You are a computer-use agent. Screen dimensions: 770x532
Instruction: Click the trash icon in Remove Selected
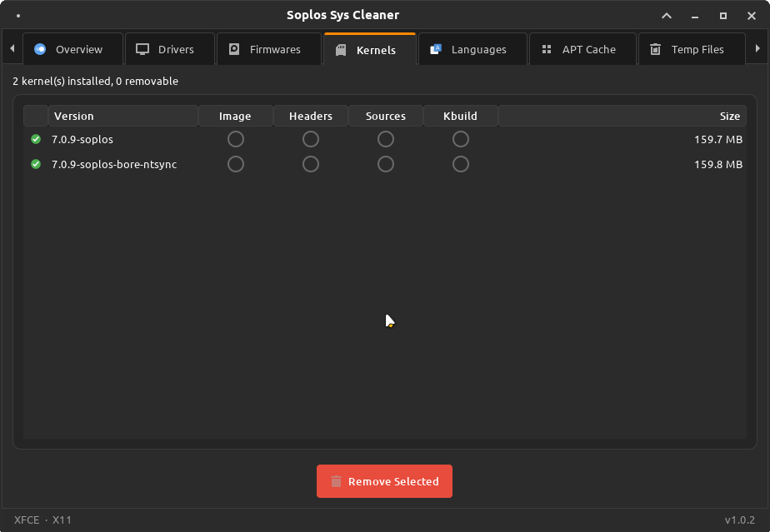(x=336, y=481)
